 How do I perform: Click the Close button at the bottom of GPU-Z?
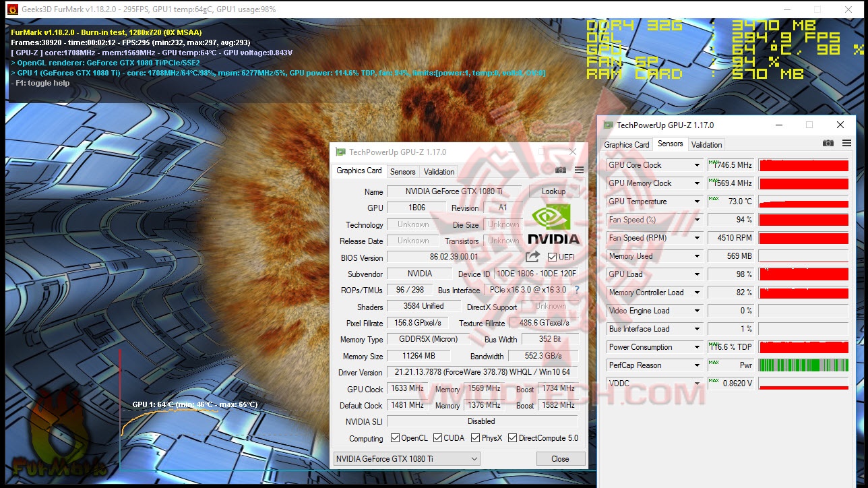560,459
